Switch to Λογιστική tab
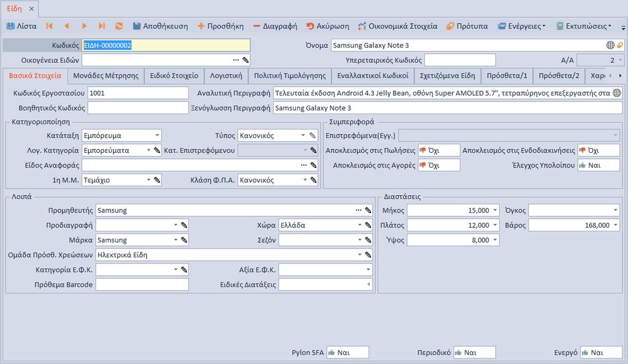This screenshot has height=364, width=628. point(226,76)
